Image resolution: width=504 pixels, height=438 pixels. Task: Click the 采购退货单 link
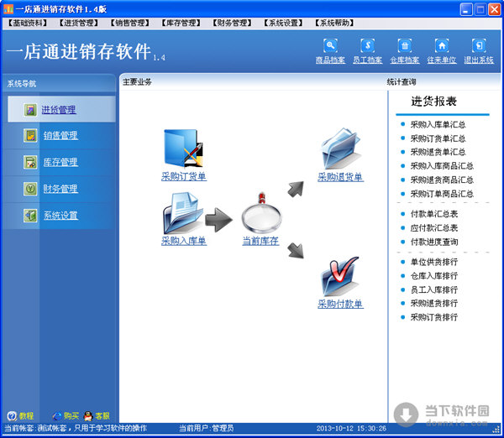[340, 177]
